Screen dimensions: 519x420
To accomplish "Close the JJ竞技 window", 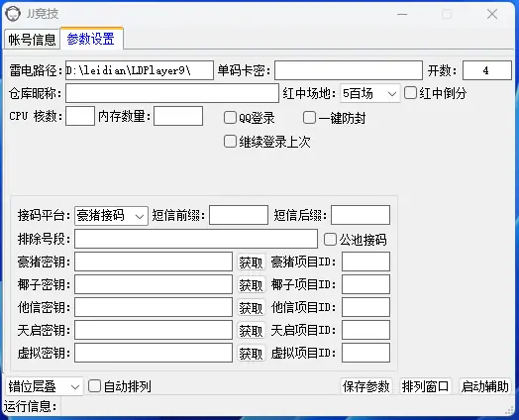I will pyautogui.click(x=492, y=14).
